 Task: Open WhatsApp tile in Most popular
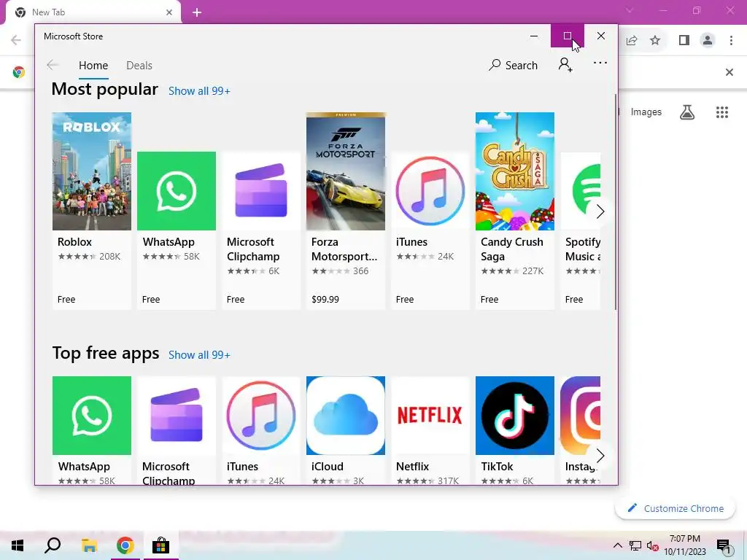click(177, 230)
